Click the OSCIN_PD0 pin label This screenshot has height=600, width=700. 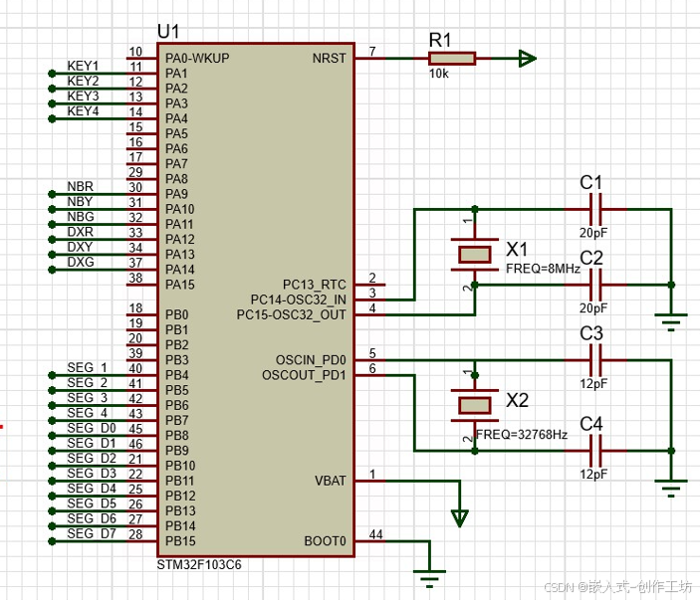coord(311,360)
